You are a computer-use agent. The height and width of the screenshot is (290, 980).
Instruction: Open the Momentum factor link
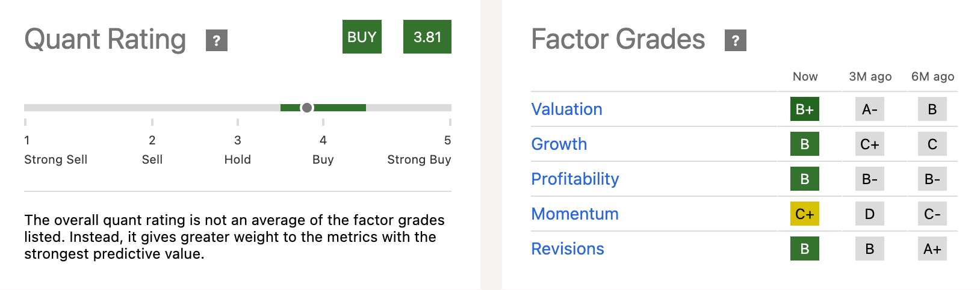(575, 214)
